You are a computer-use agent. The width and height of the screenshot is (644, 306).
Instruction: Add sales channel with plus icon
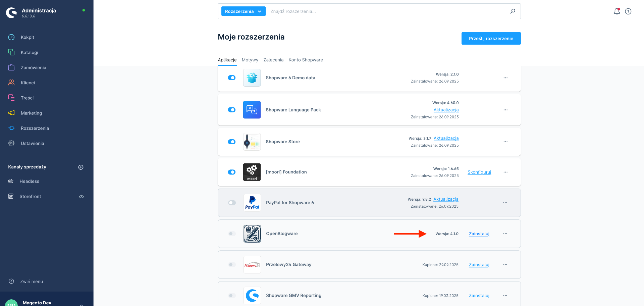point(81,167)
